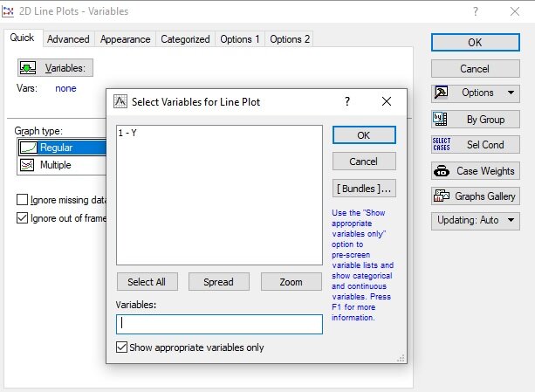The height and width of the screenshot is (392, 535).
Task: Open the Options dropdown arrow
Action: [x=511, y=93]
